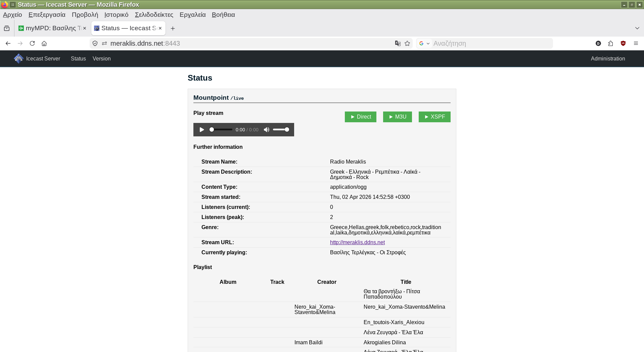Play the stream in the audio player
The image size is (644, 352).
tap(202, 130)
